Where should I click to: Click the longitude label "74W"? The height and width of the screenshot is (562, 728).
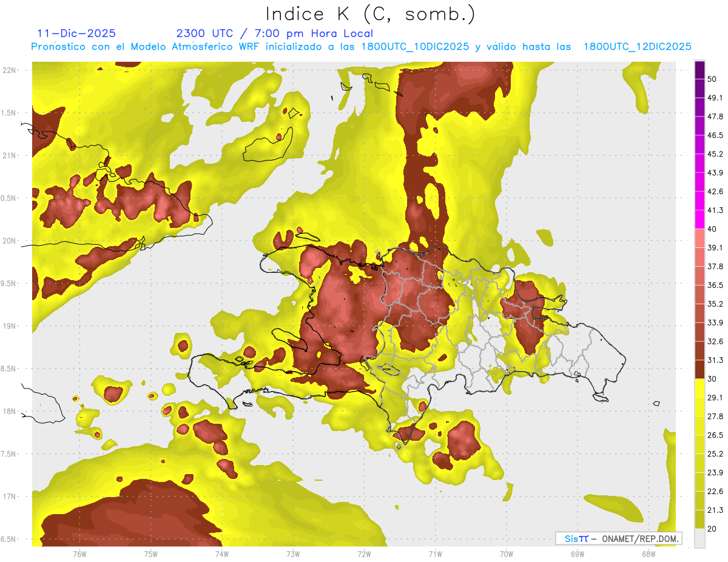pos(222,554)
